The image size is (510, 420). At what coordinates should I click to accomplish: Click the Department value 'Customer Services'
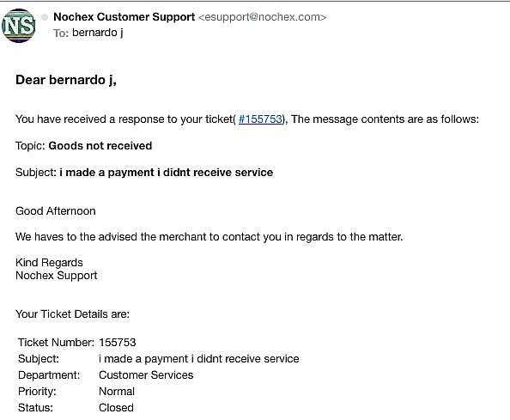click(x=146, y=374)
